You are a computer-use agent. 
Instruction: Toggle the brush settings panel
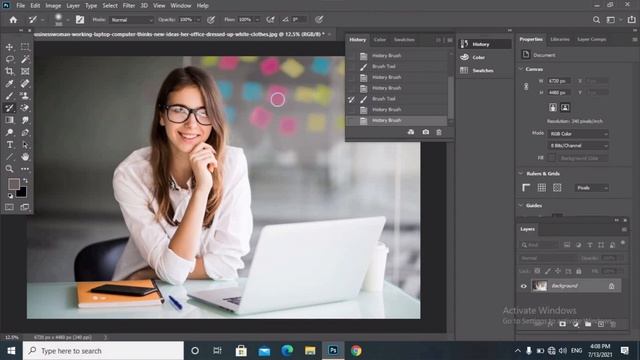click(x=80, y=20)
